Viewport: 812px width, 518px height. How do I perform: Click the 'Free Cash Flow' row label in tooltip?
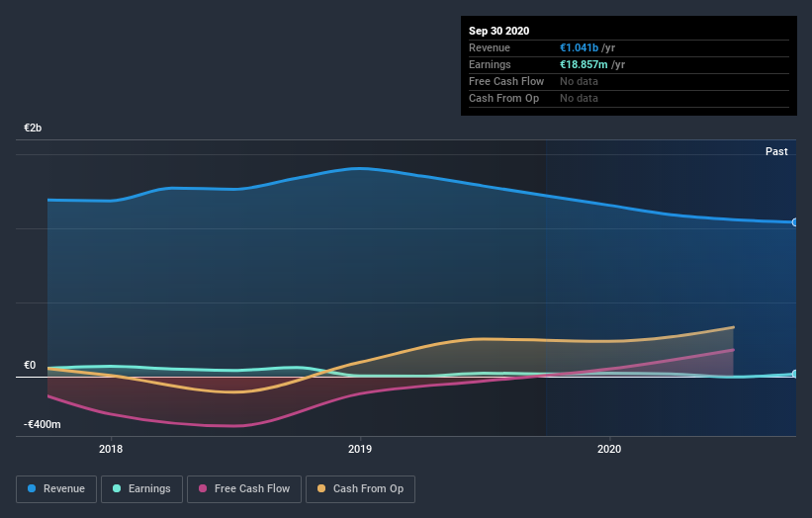click(506, 81)
